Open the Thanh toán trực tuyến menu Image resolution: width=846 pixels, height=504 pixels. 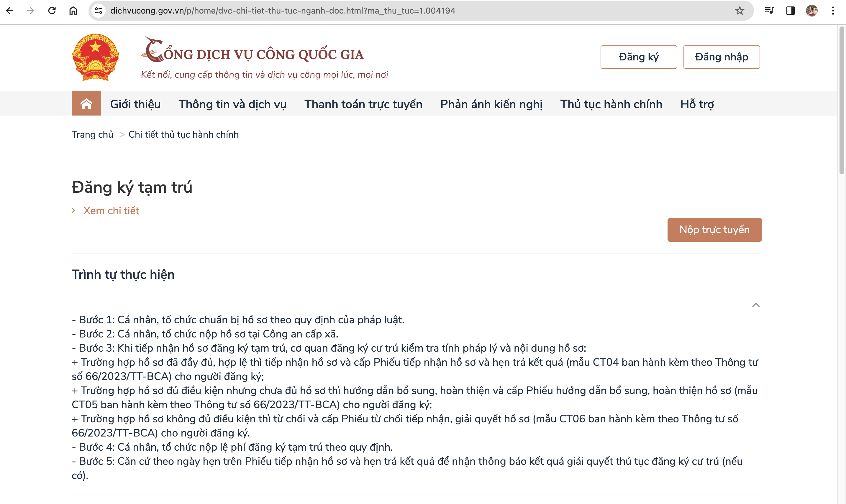click(363, 104)
